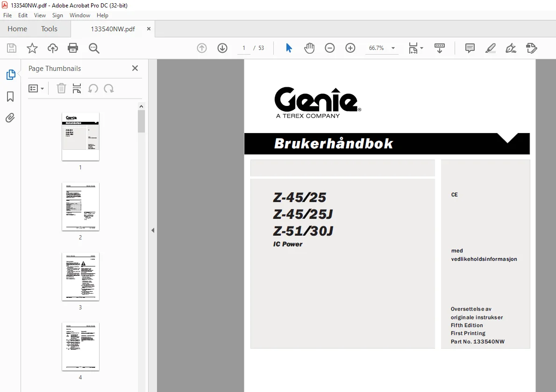Select the arrow Selection tool
Image resolution: width=556 pixels, height=392 pixels.
(x=289, y=48)
